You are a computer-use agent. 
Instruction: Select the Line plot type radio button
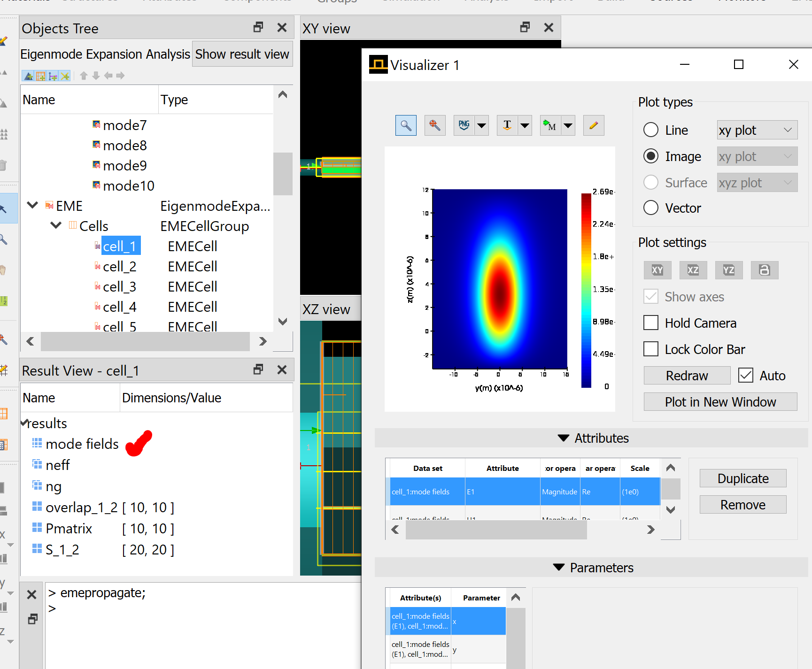click(651, 130)
